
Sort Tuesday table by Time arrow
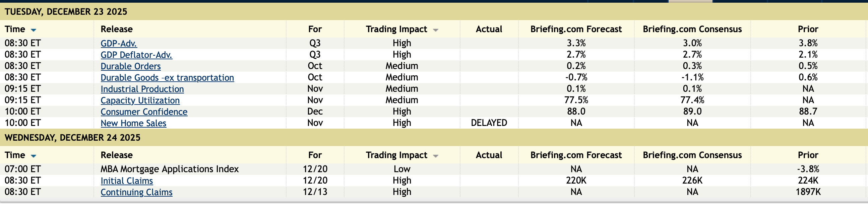click(x=34, y=30)
